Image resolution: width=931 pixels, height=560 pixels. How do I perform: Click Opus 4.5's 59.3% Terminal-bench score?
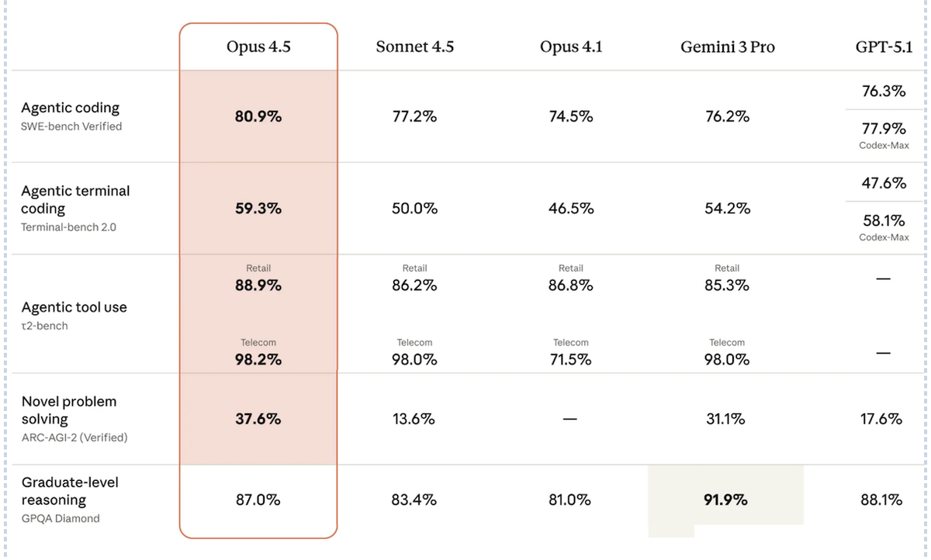[258, 209]
